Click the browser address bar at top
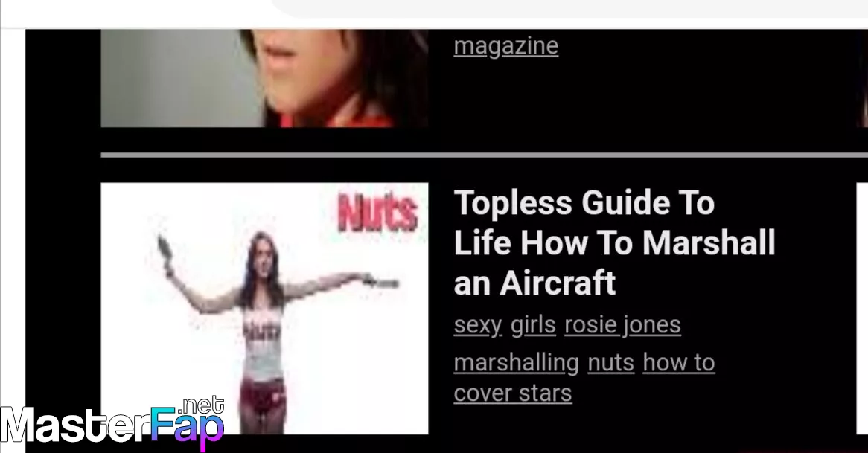This screenshot has width=868, height=453. click(570, 8)
